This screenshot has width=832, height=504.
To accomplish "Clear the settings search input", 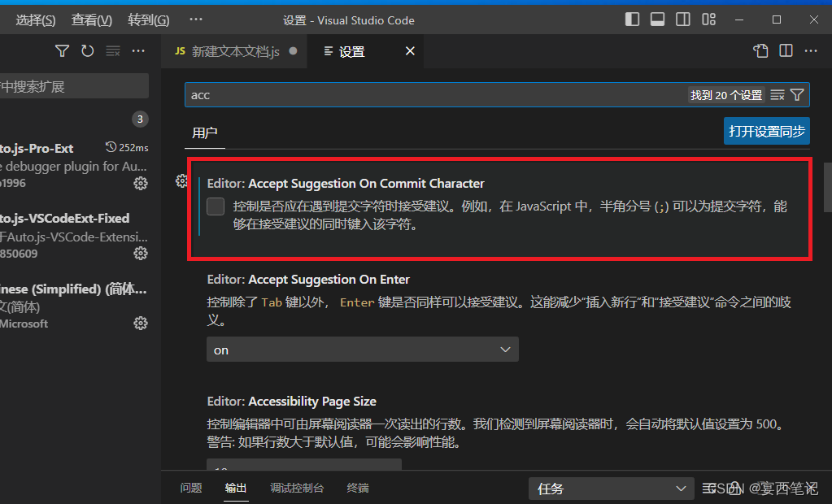I will [778, 95].
